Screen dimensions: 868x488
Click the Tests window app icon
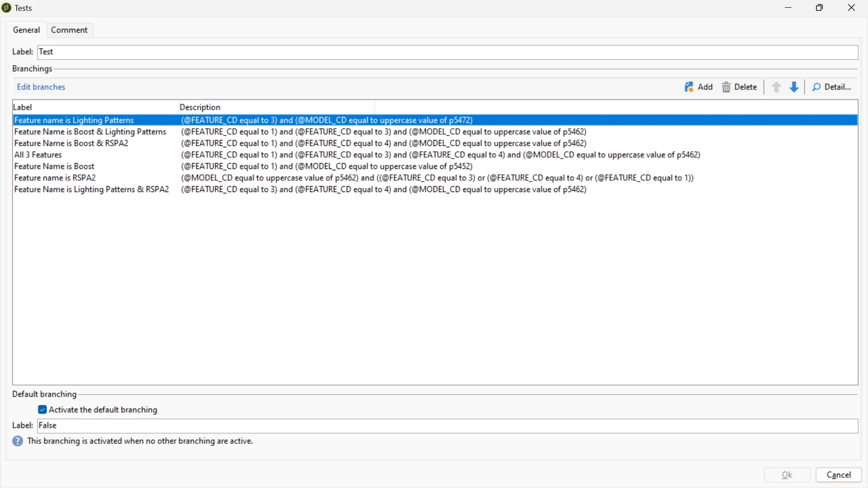pos(6,8)
